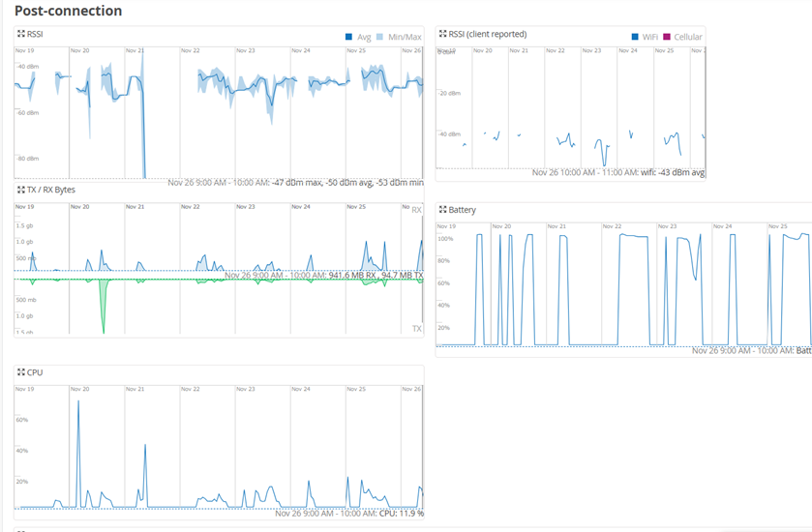812x532 pixels.
Task: Select Nov 23 marker in the Battery chart
Action: click(x=667, y=226)
